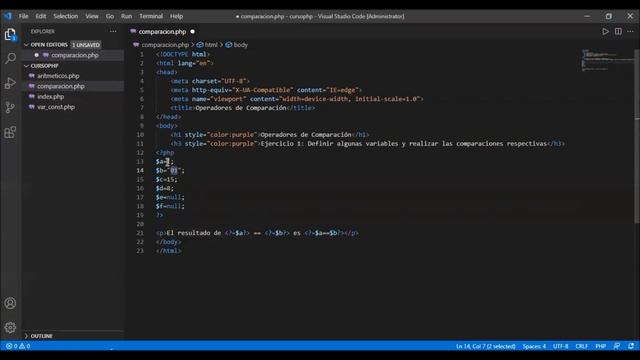This screenshot has height=360, width=640.
Task: Click line number 21 in gutter
Action: click(140, 233)
